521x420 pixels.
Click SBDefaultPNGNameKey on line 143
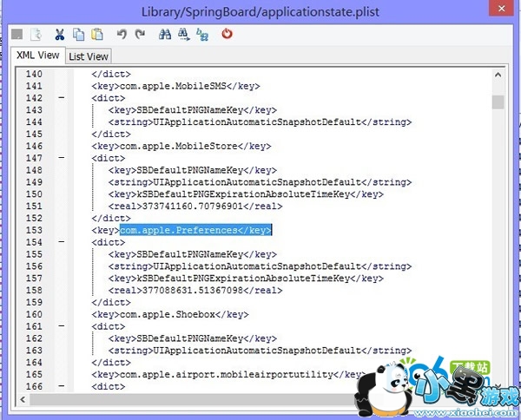(190, 110)
